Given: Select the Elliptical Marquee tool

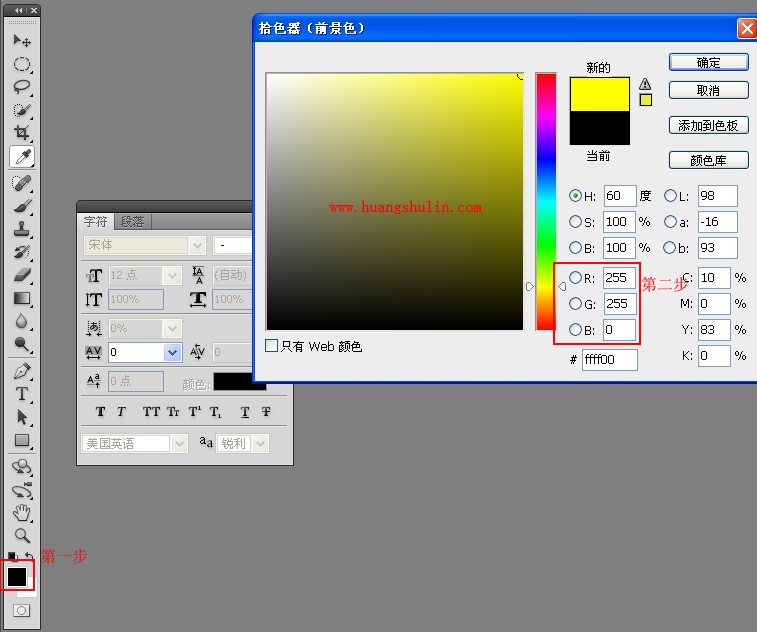Looking at the screenshot, I should (21, 64).
